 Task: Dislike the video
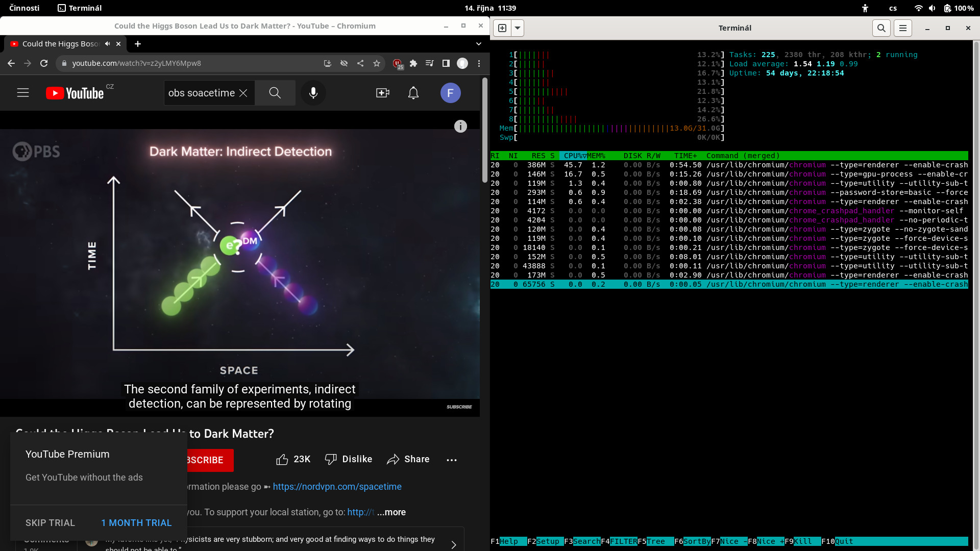(349, 459)
